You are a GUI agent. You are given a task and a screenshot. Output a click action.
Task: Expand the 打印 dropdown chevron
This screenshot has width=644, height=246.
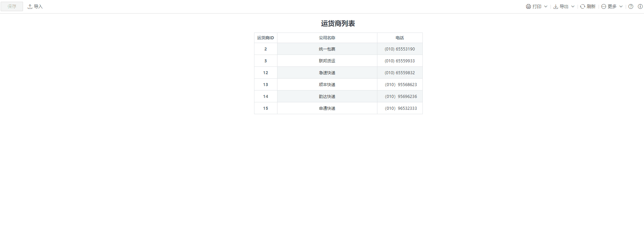(x=545, y=6)
